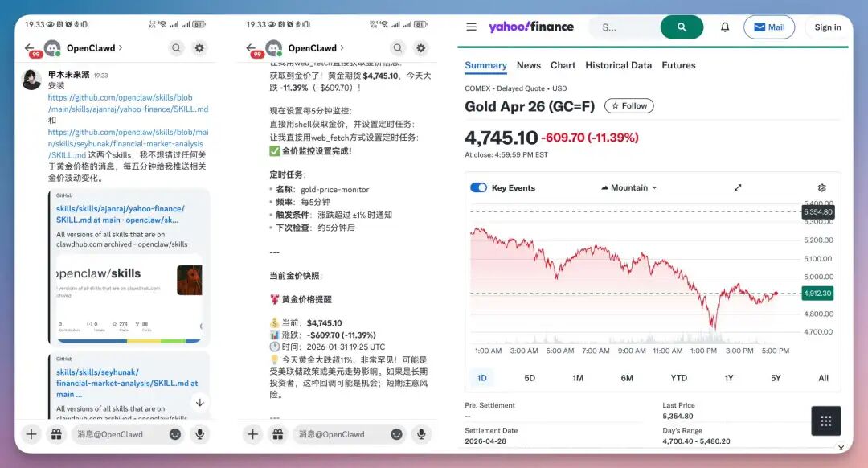Focus Yahoo Finance search field
This screenshot has width=868, height=468.
[x=625, y=27]
